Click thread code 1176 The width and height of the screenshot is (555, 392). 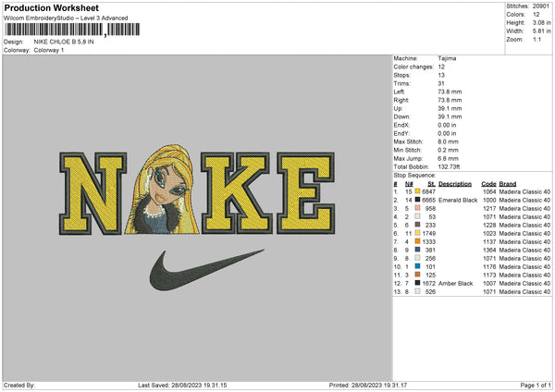(x=489, y=267)
